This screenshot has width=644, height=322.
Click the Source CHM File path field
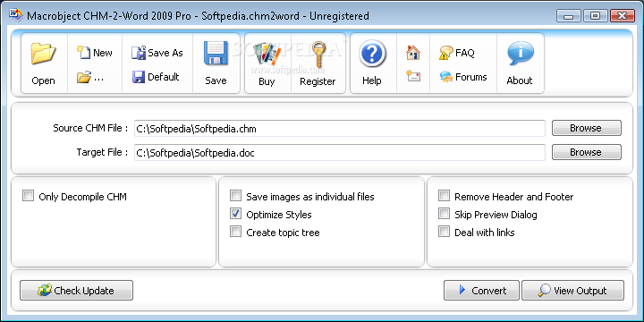340,129
